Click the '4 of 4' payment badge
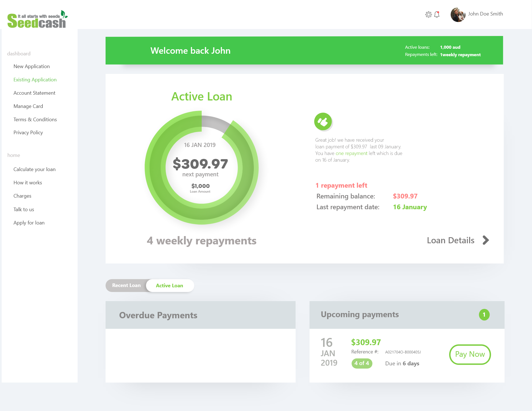Viewport: 532px width, 411px height. coord(362,363)
